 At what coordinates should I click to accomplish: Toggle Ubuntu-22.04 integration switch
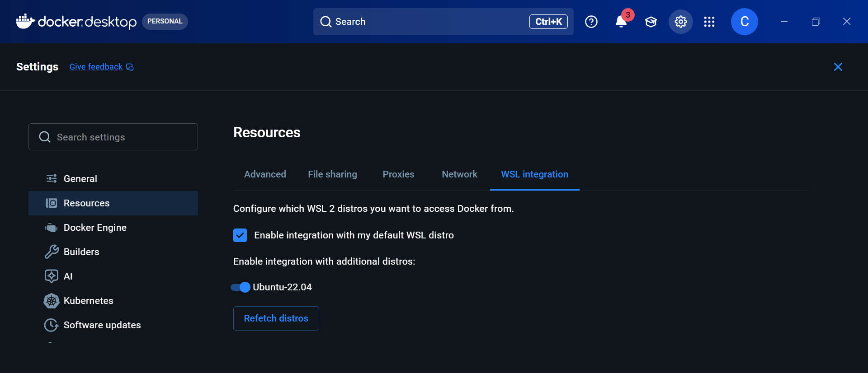(x=241, y=287)
